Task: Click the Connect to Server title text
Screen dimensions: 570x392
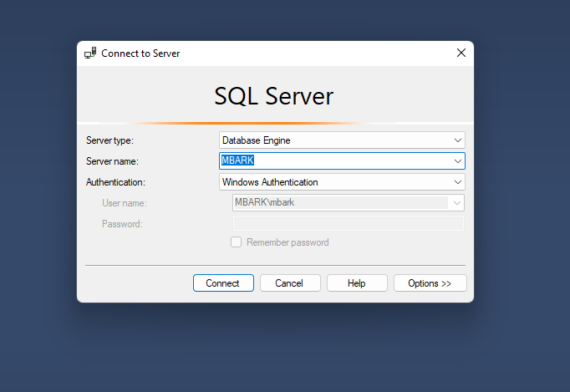Action: pyautogui.click(x=140, y=53)
